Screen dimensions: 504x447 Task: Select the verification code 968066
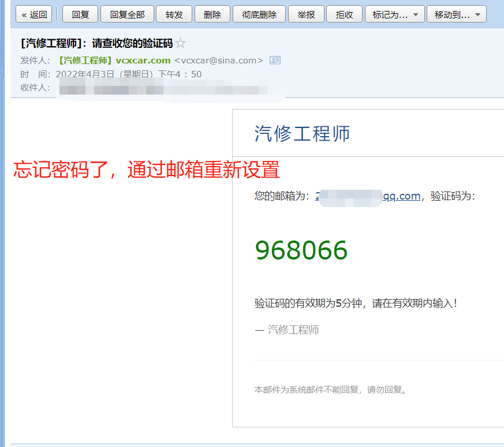tap(301, 250)
